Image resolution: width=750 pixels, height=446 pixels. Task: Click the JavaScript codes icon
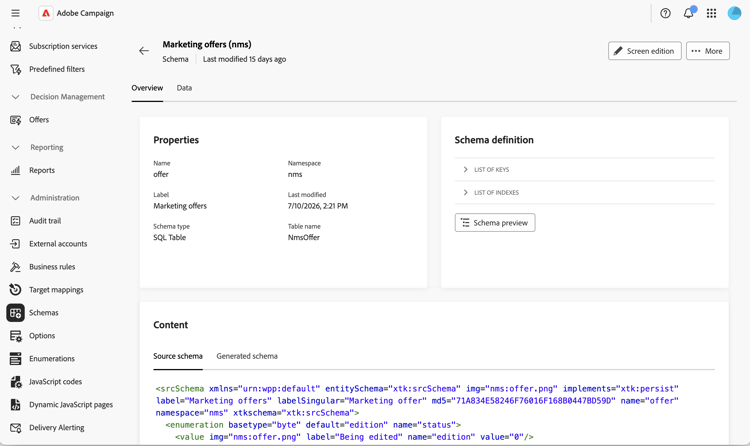[x=15, y=382]
